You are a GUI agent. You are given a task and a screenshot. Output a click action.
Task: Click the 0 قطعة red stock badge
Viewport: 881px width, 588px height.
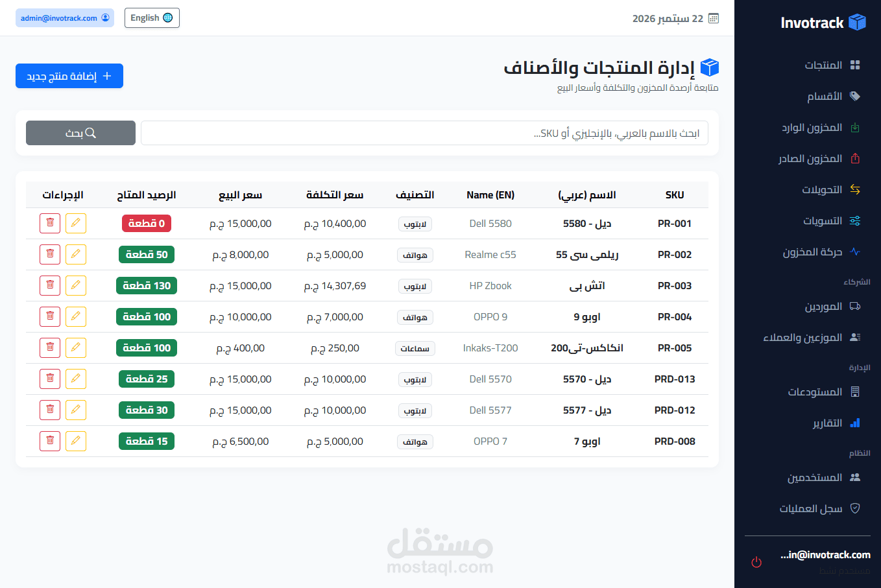pyautogui.click(x=147, y=223)
